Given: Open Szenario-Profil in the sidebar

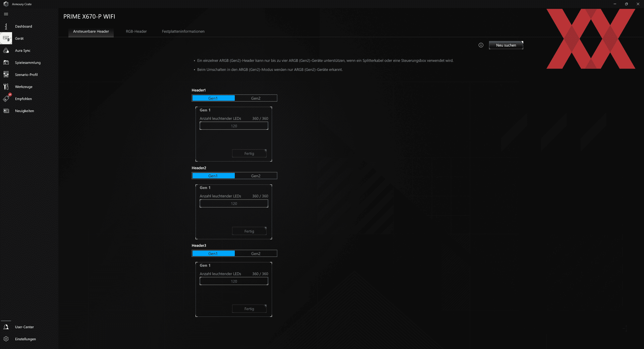Looking at the screenshot, I should coord(26,75).
